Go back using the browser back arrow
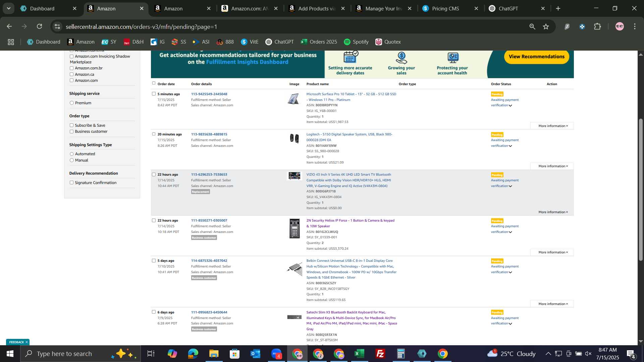The image size is (644, 362). [9, 26]
